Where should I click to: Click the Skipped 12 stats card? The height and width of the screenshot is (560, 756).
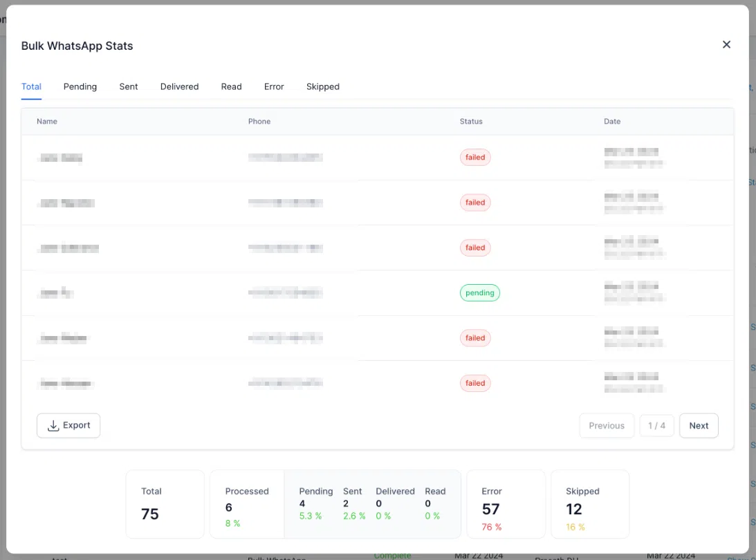(x=590, y=504)
